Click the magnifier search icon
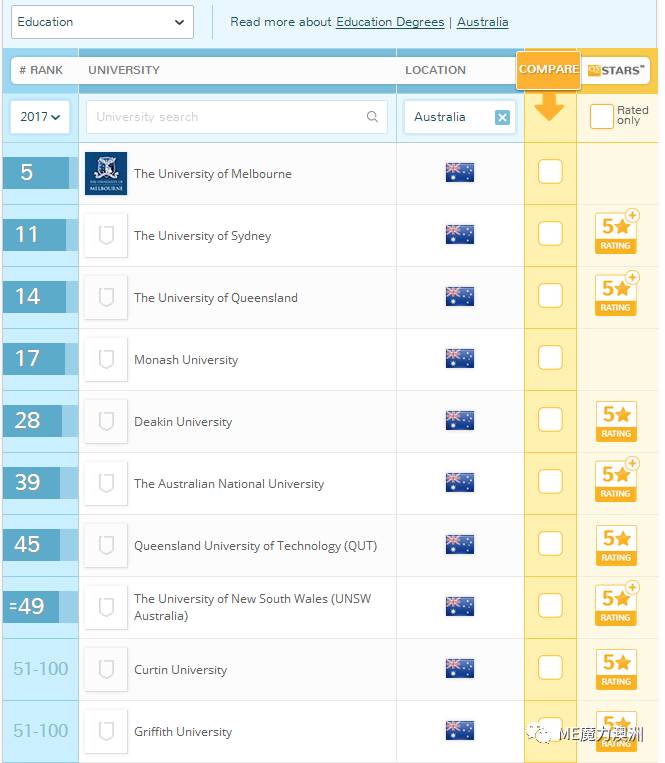This screenshot has height=763, width=665. tap(372, 116)
